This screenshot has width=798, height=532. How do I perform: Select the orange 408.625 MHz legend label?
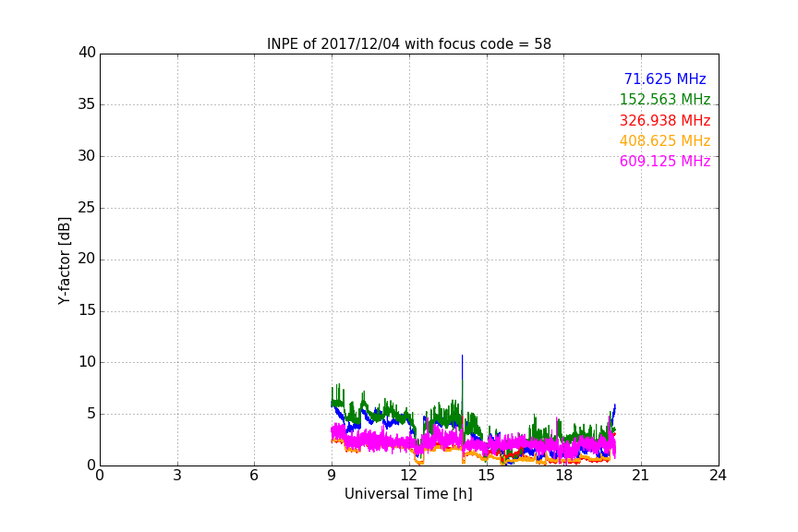pyautogui.click(x=665, y=140)
